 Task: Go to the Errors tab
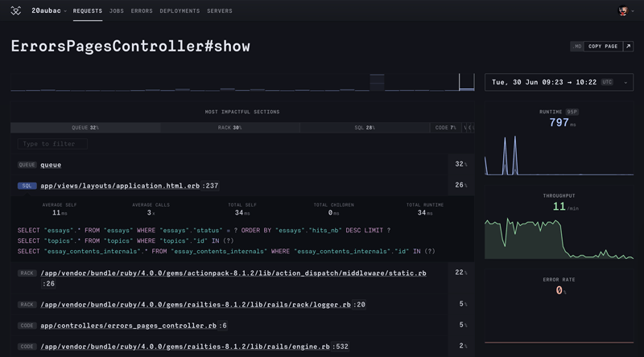pos(142,11)
